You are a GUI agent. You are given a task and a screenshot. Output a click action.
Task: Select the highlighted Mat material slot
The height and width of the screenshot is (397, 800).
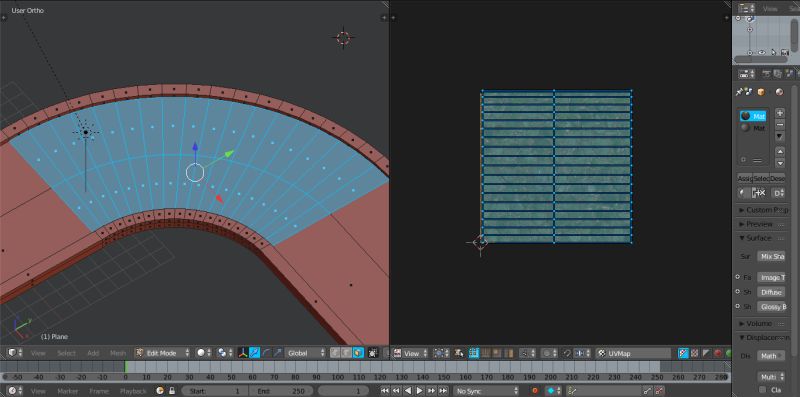tap(754, 116)
